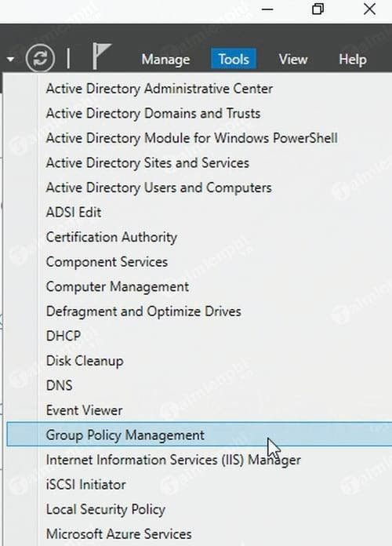Click the Refresh dashboard icon

pyautogui.click(x=40, y=58)
